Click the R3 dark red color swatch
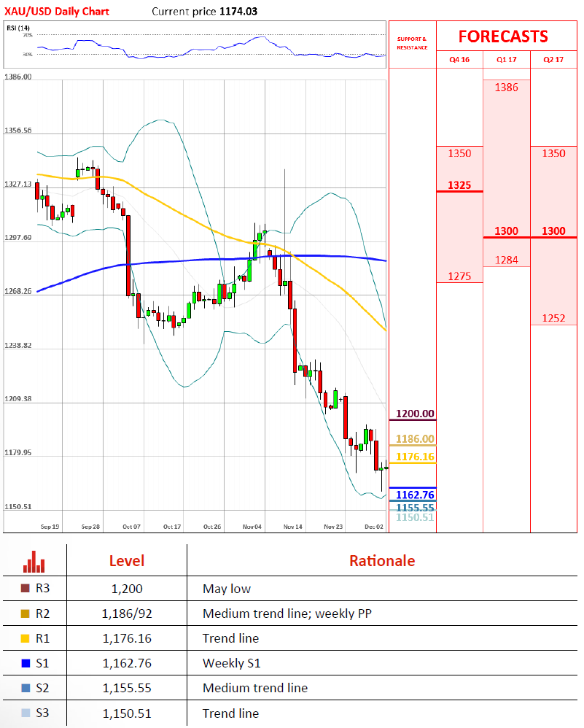 (26, 588)
